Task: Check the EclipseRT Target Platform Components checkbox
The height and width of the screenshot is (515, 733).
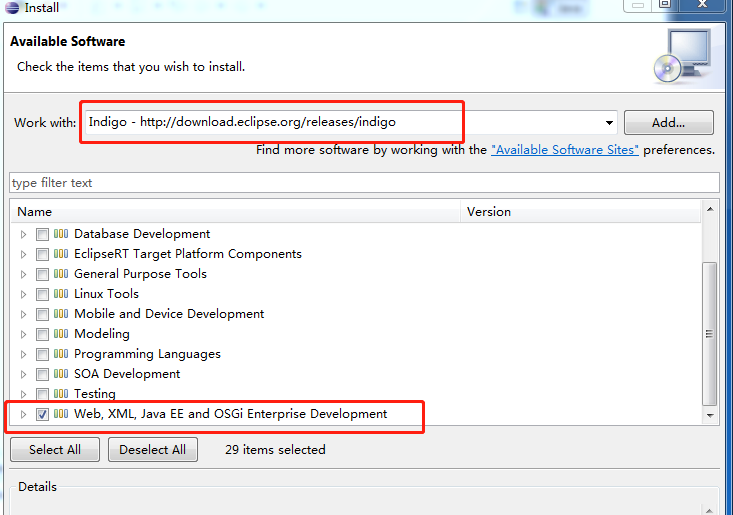Action: tap(42, 254)
